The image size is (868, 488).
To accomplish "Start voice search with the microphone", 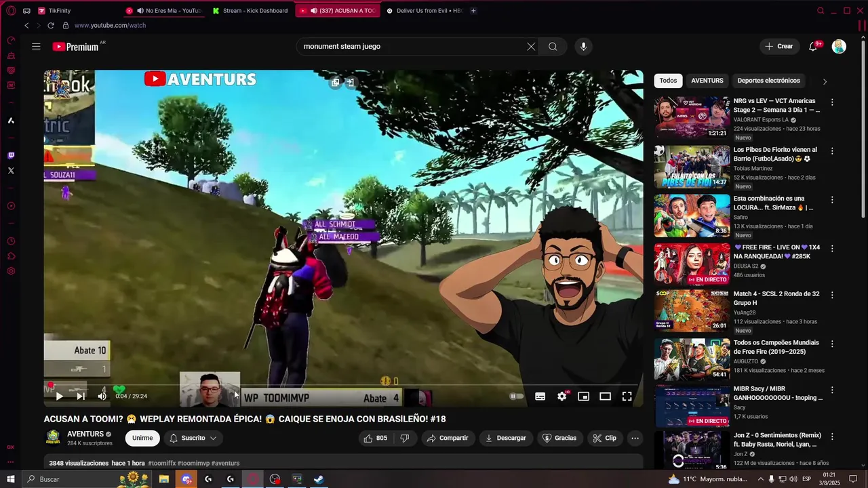I will (583, 46).
